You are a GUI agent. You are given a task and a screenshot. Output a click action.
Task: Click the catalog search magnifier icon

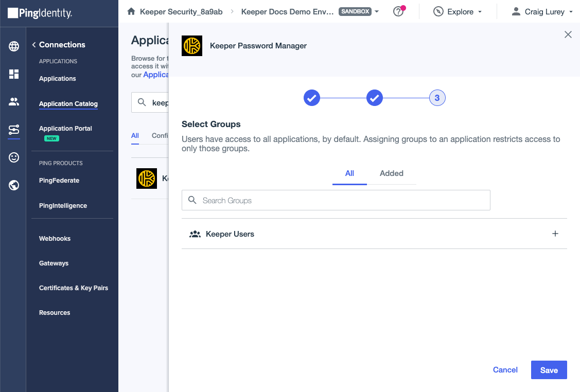[142, 102]
